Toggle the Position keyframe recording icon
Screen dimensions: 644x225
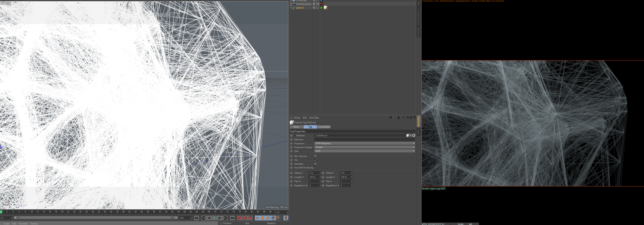pos(257,218)
